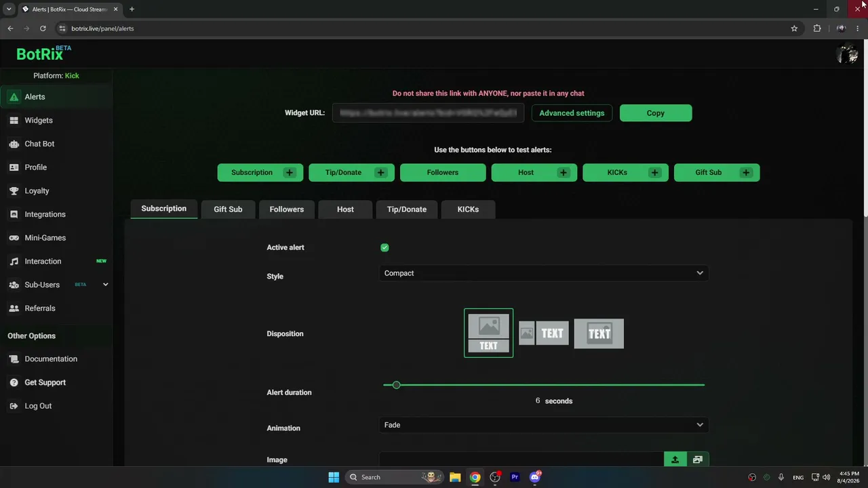
Task: Click the Get Support question icon
Action: pos(14,383)
